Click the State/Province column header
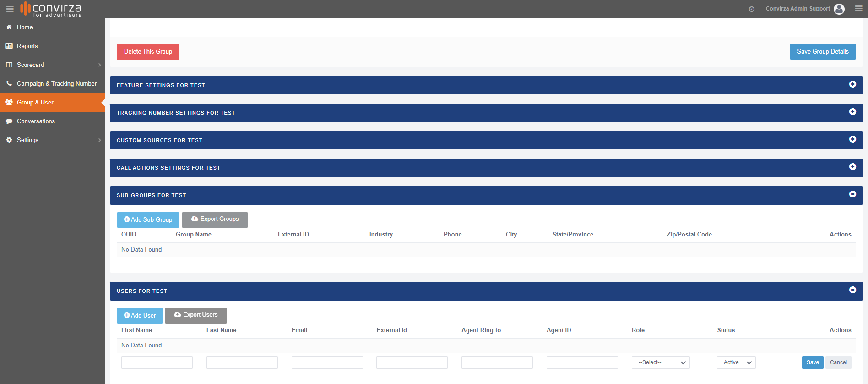The width and height of the screenshot is (868, 384). [573, 235]
